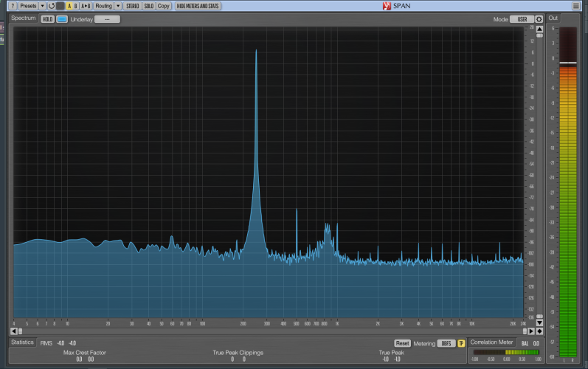Image resolution: width=588 pixels, height=369 pixels.
Task: Select the Correlation Meter tab
Action: pos(491,342)
